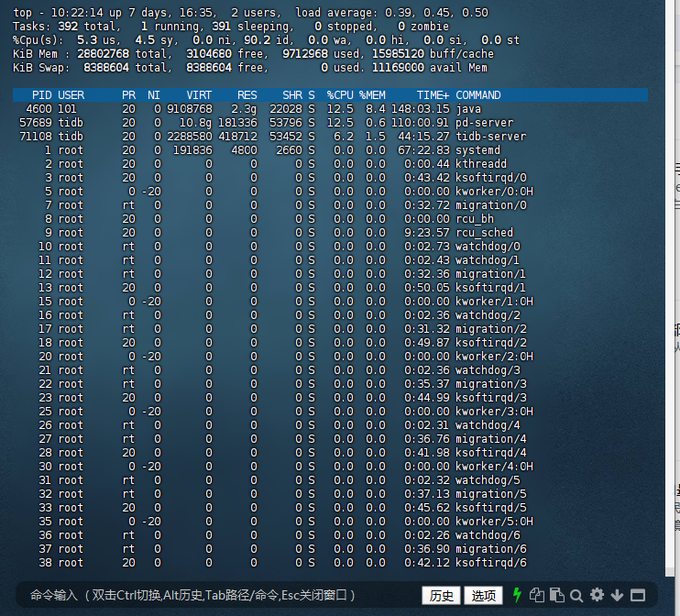This screenshot has width=680, height=616.
Task: Click the USER column header
Action: (71, 95)
